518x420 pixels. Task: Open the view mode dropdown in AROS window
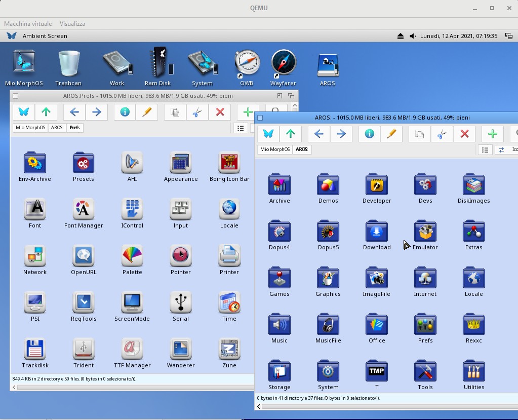(x=507, y=149)
